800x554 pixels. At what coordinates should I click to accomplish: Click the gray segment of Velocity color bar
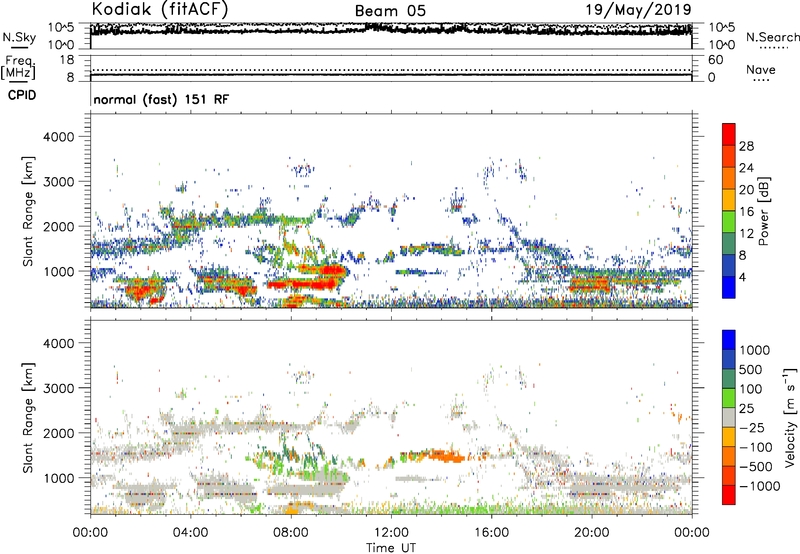[729, 418]
